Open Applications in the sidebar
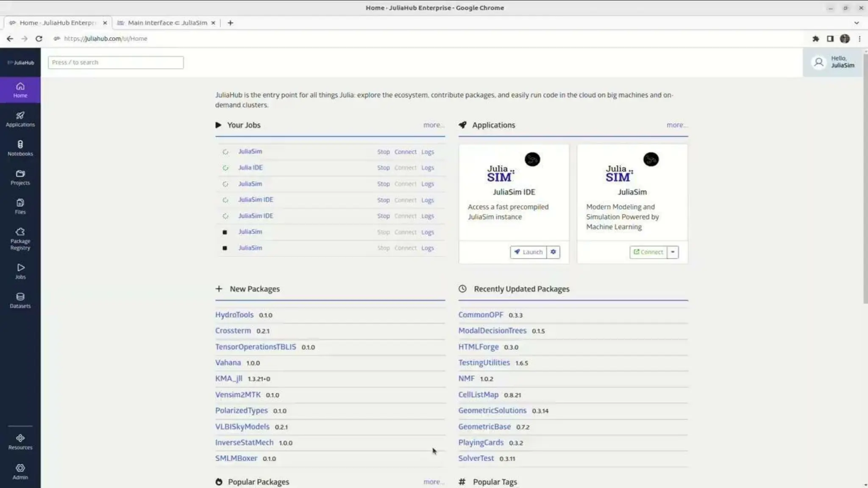The image size is (868, 488). 20,119
